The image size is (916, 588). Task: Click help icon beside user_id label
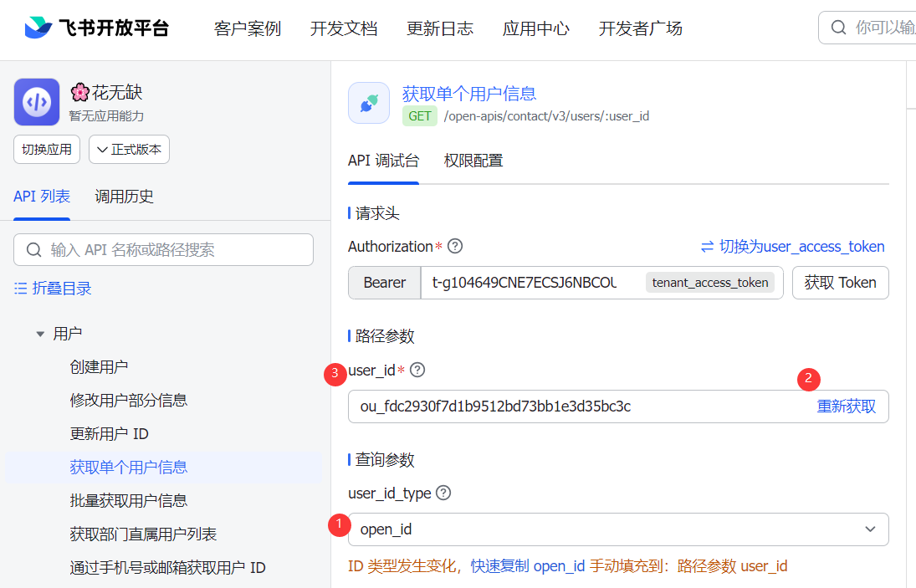pyautogui.click(x=417, y=370)
